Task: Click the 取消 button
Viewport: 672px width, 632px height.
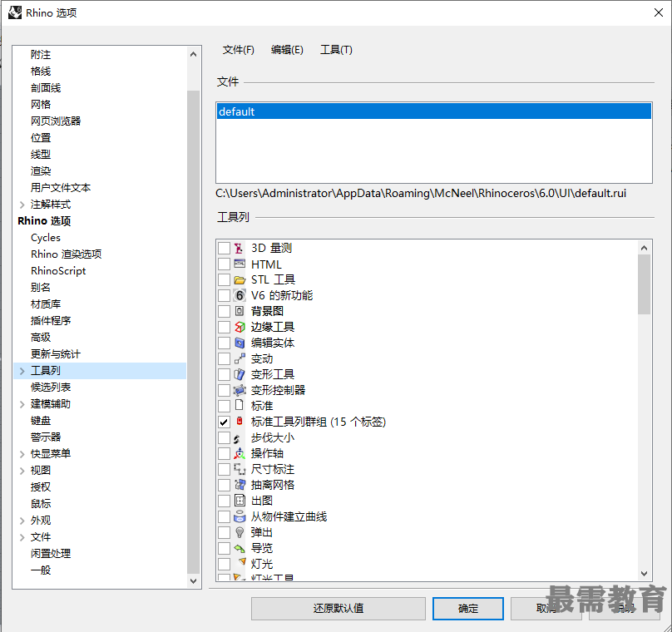Action: point(546,609)
